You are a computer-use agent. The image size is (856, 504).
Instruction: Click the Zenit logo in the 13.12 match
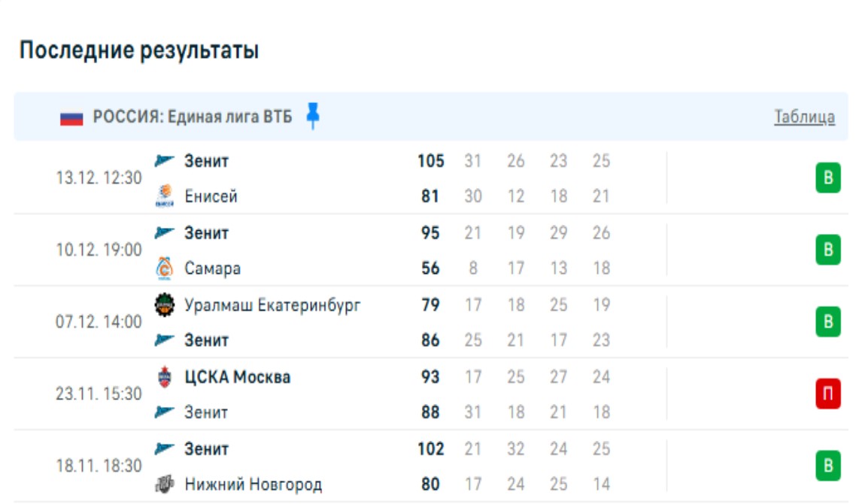(x=165, y=161)
